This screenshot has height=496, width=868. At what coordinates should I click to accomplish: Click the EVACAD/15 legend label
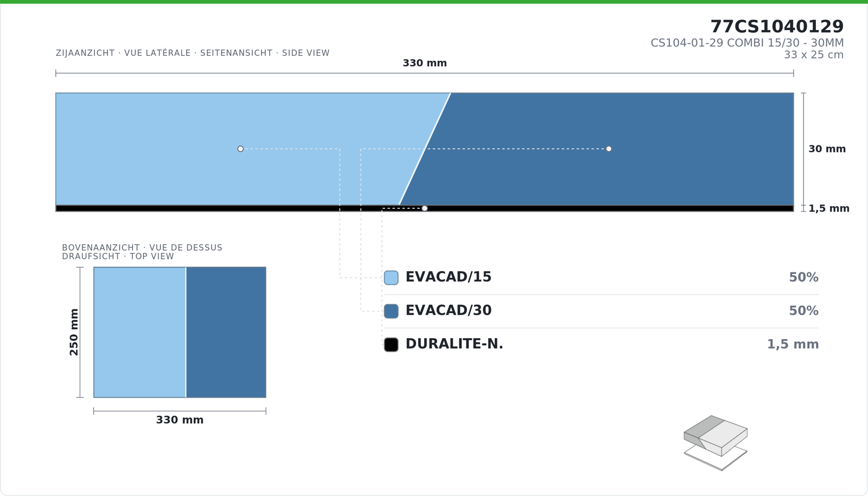(x=448, y=277)
